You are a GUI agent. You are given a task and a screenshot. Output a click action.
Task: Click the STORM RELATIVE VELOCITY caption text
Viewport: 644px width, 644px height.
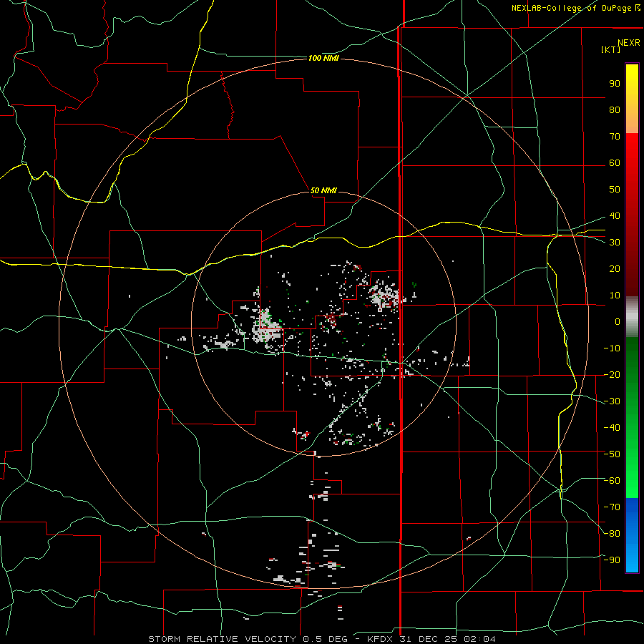(223, 639)
